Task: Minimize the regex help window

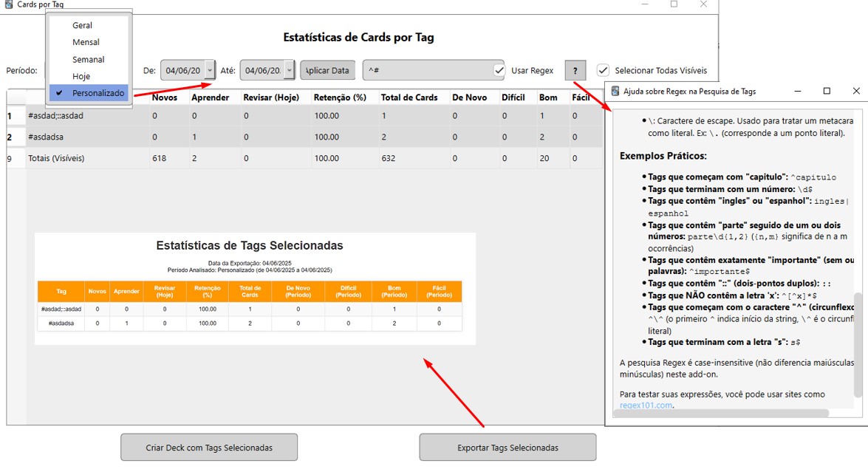Action: (x=797, y=91)
